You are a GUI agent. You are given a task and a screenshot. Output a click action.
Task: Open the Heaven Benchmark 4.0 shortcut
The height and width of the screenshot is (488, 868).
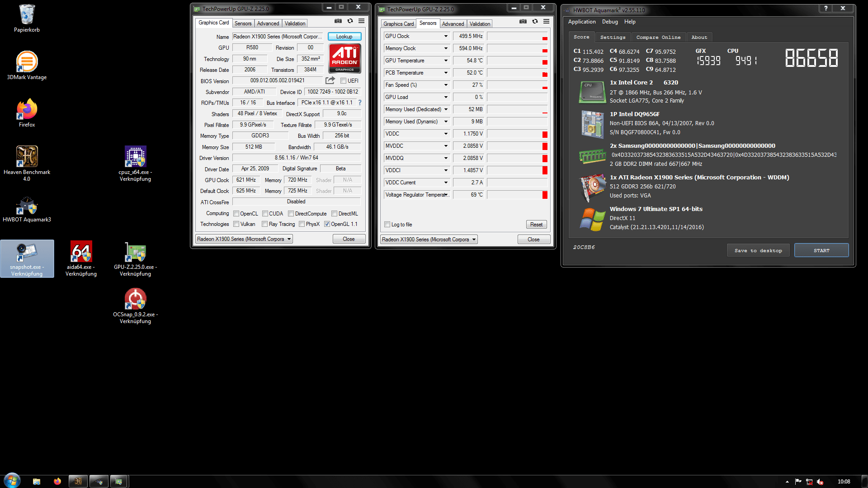click(27, 164)
